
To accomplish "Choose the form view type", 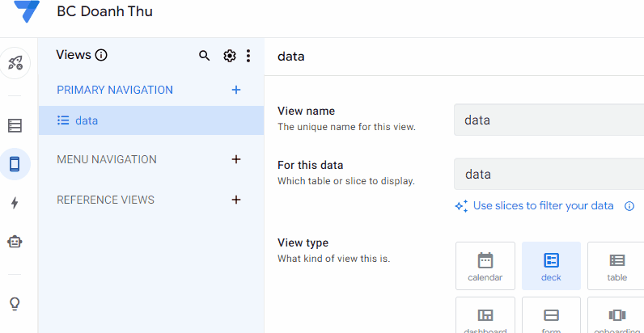I will click(551, 315).
